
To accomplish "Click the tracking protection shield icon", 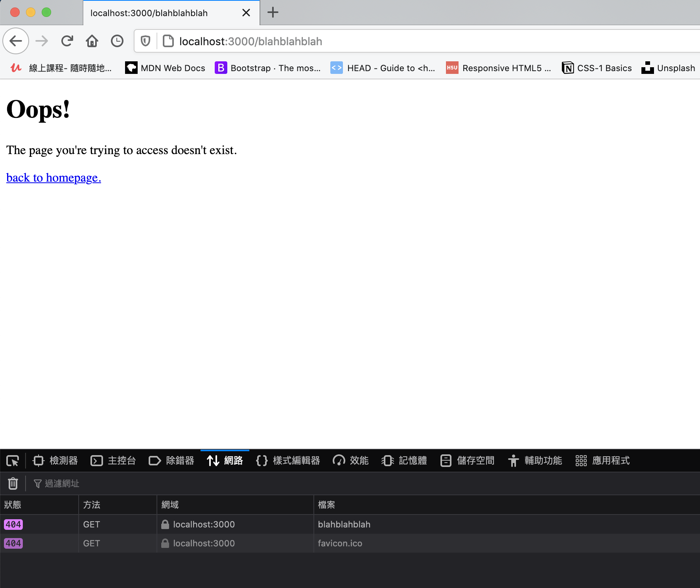I will [x=146, y=41].
